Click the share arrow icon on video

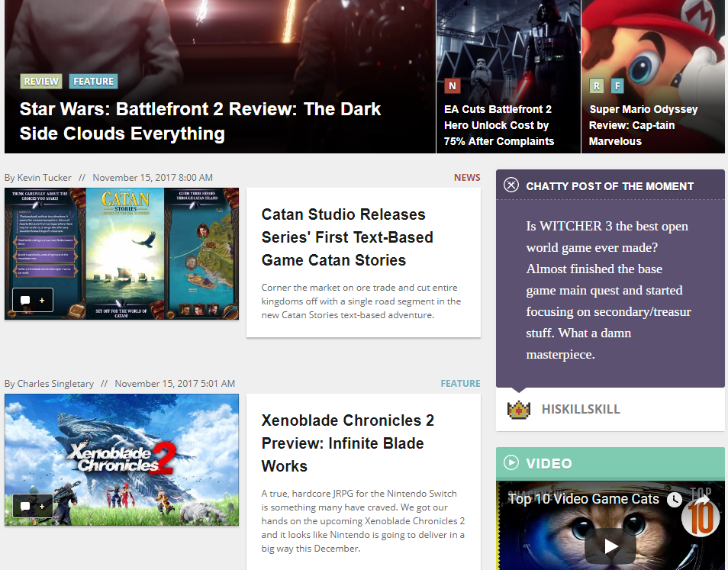point(704,499)
